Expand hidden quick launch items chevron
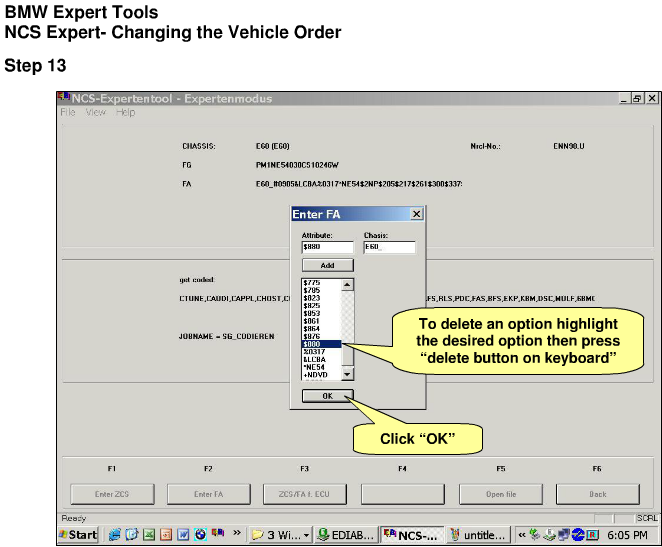The width and height of the screenshot is (662, 547). pos(237,533)
